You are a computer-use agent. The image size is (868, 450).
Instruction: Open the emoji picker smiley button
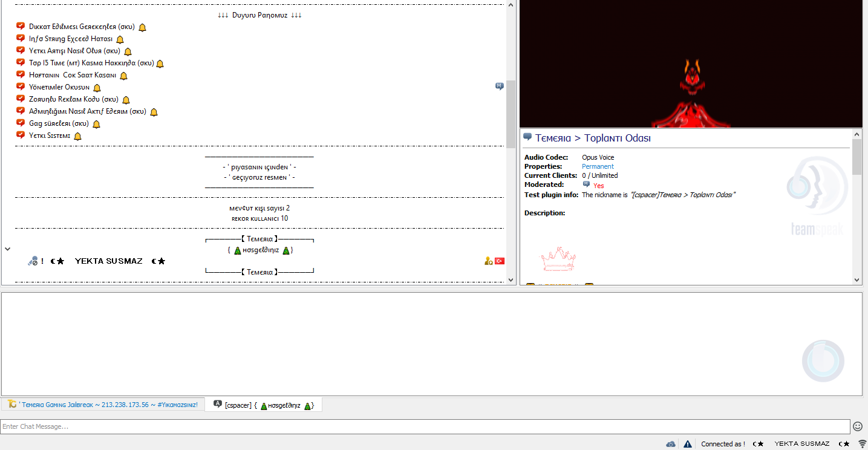(858, 426)
